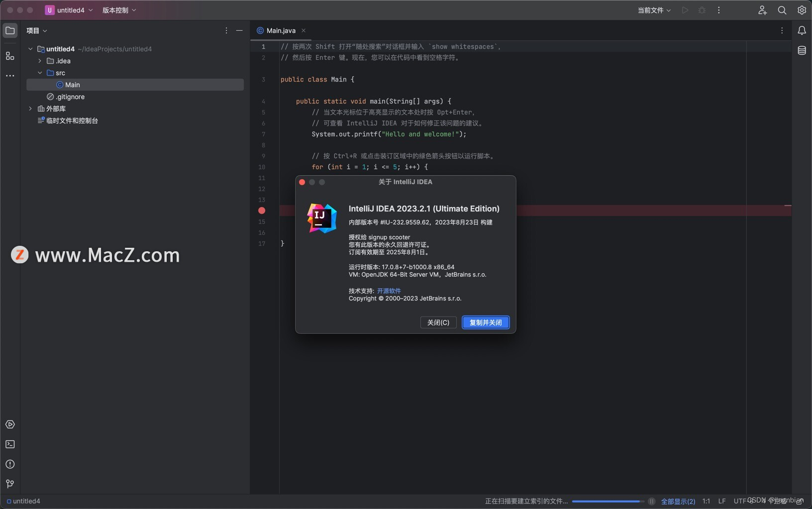Open the 版本控制 dropdown
Image resolution: width=812 pixels, height=509 pixels.
119,10
